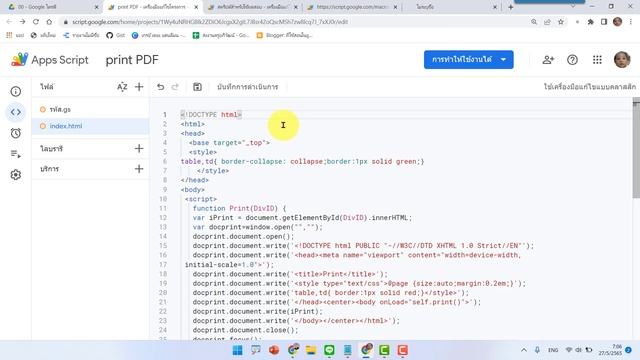The width and height of the screenshot is (640, 360).
Task: Open the Executions list icon
Action: pyautogui.click(x=16, y=154)
